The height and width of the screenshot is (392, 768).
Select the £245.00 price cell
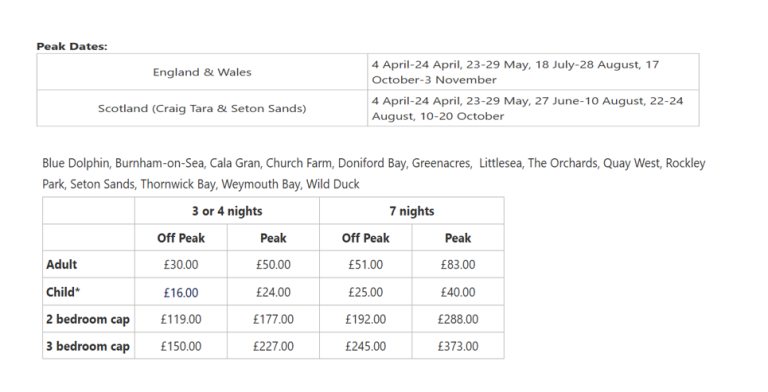click(x=365, y=346)
